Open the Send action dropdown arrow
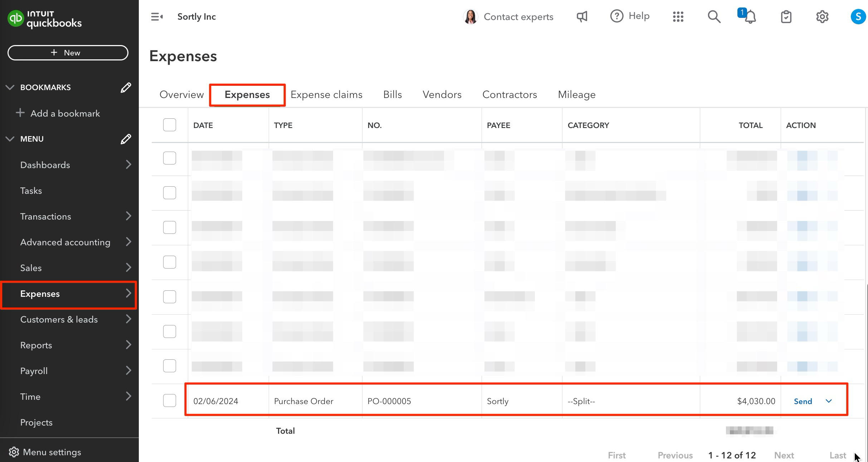This screenshot has width=868, height=462. (829, 401)
